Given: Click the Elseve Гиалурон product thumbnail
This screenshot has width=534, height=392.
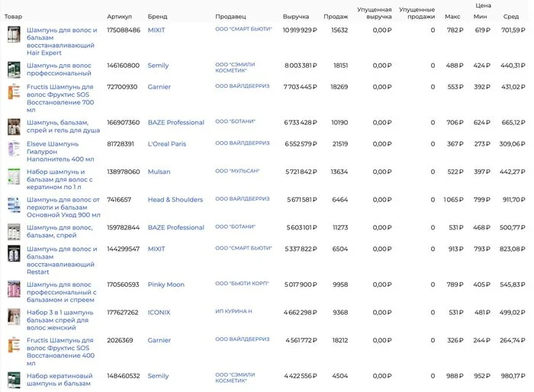Looking at the screenshot, I should pos(14,148).
